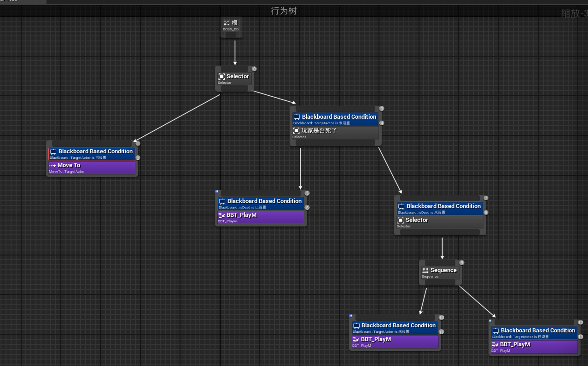Image resolution: width=588 pixels, height=366 pixels.
Task: Click 'Blackboard: TargetActor is 已设置' on node 12
Action: 520,337
